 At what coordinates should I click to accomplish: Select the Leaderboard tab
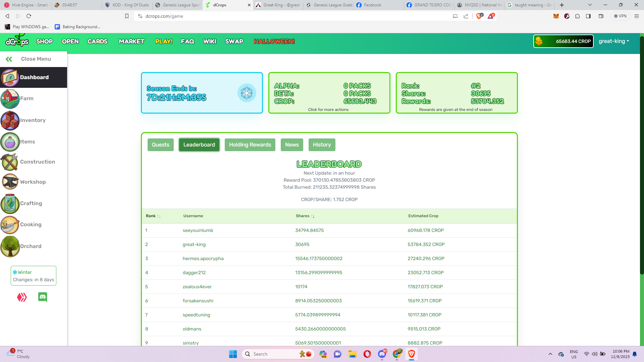coord(199,145)
